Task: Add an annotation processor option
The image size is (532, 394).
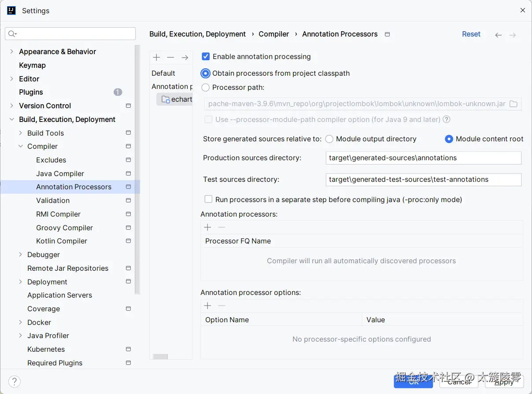Action: (208, 306)
